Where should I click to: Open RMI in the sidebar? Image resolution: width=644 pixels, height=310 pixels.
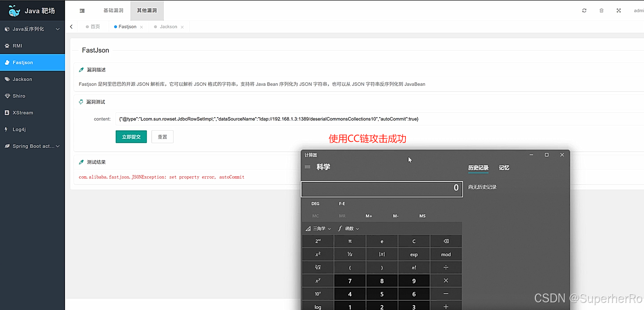[32, 46]
